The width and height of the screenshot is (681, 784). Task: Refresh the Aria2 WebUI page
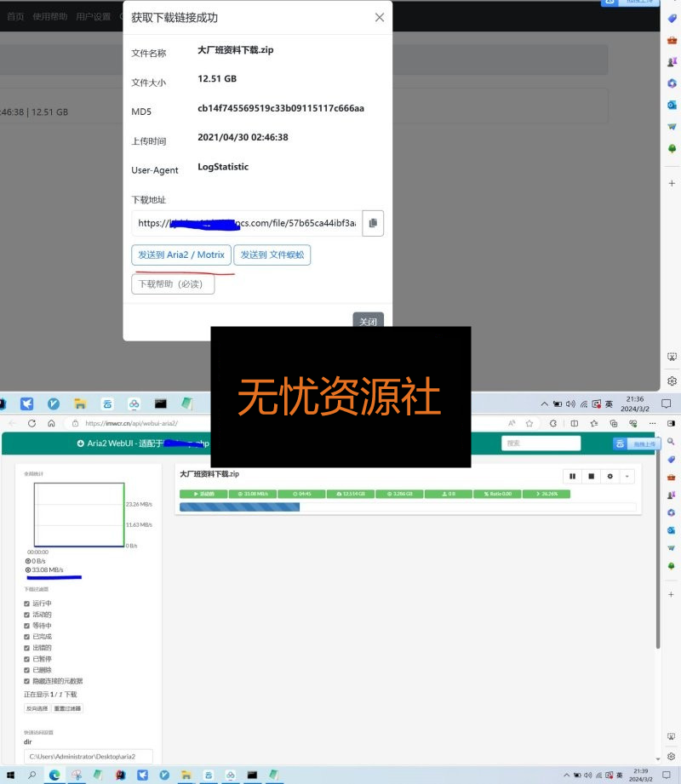point(32,423)
